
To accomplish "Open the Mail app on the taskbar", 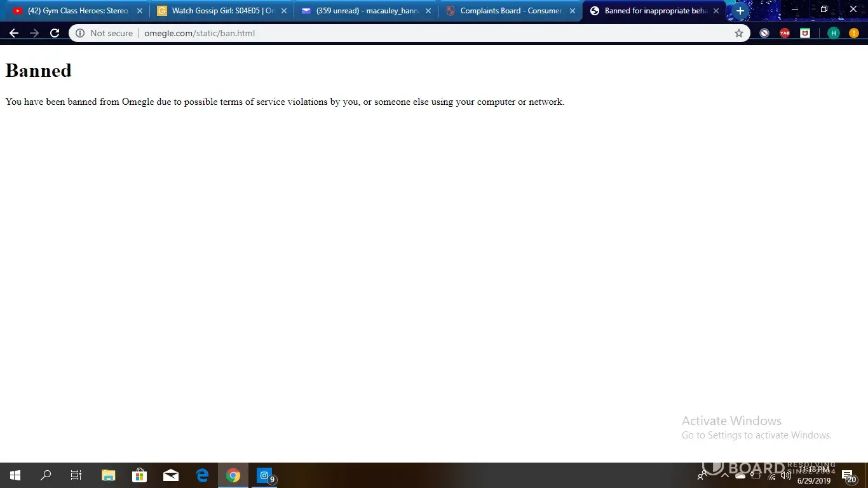I will pos(171,475).
